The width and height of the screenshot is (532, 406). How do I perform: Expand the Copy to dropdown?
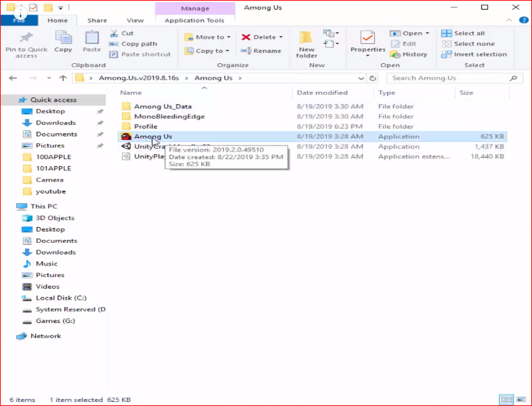click(227, 51)
